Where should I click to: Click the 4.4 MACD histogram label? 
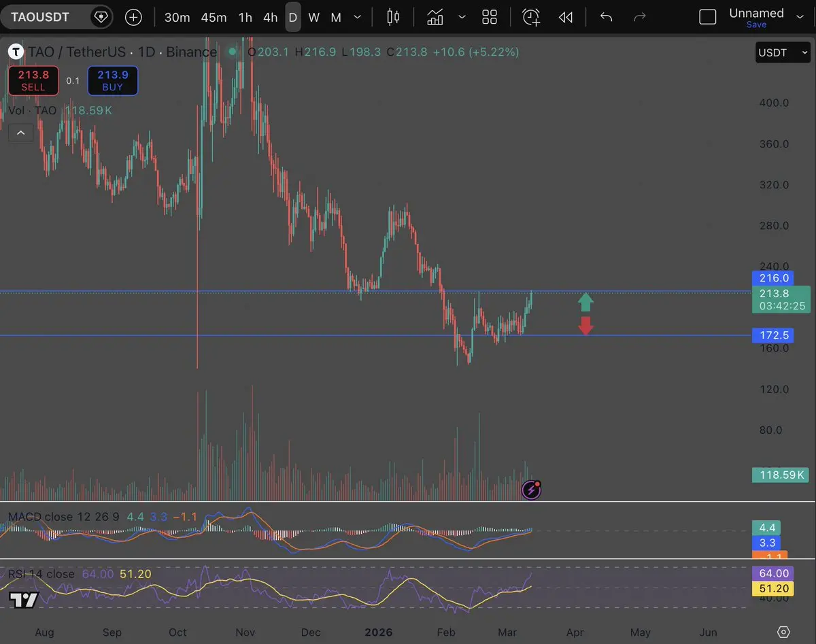coord(766,528)
